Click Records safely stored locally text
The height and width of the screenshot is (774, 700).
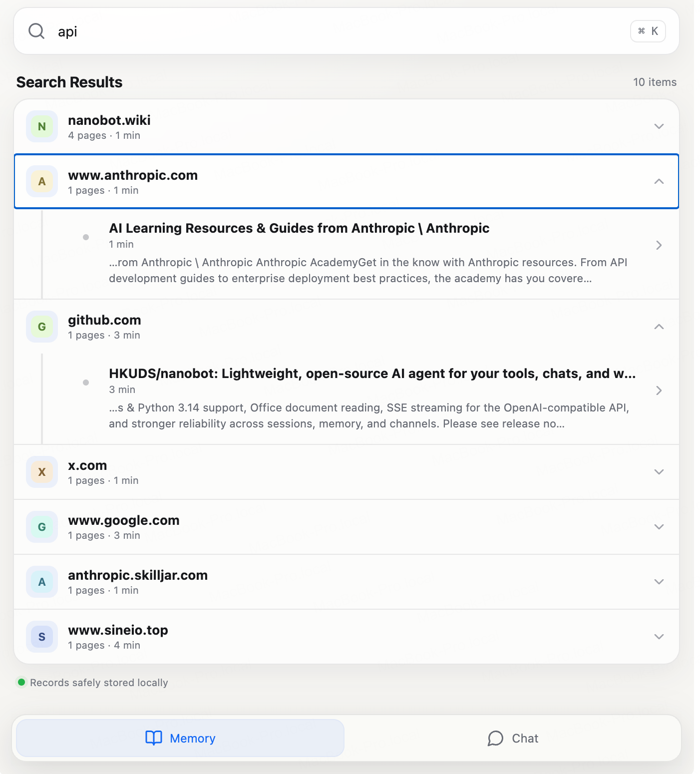click(99, 683)
